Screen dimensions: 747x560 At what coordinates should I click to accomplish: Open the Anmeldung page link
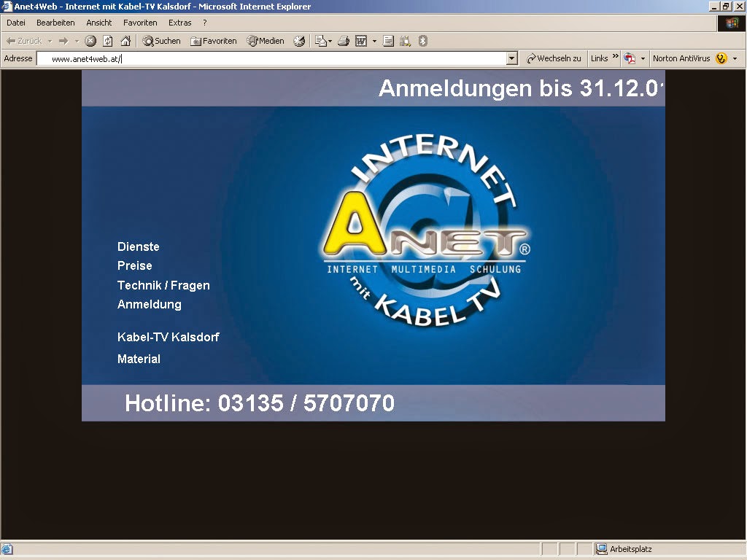click(x=150, y=304)
